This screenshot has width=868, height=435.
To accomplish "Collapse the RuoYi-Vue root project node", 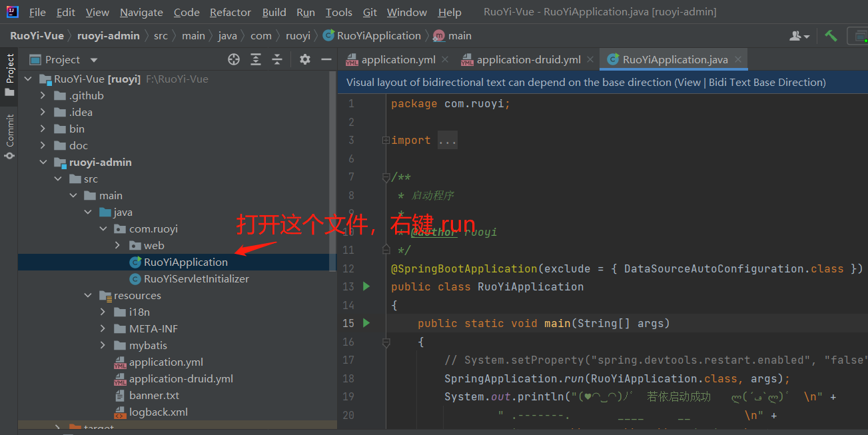I will [28, 79].
